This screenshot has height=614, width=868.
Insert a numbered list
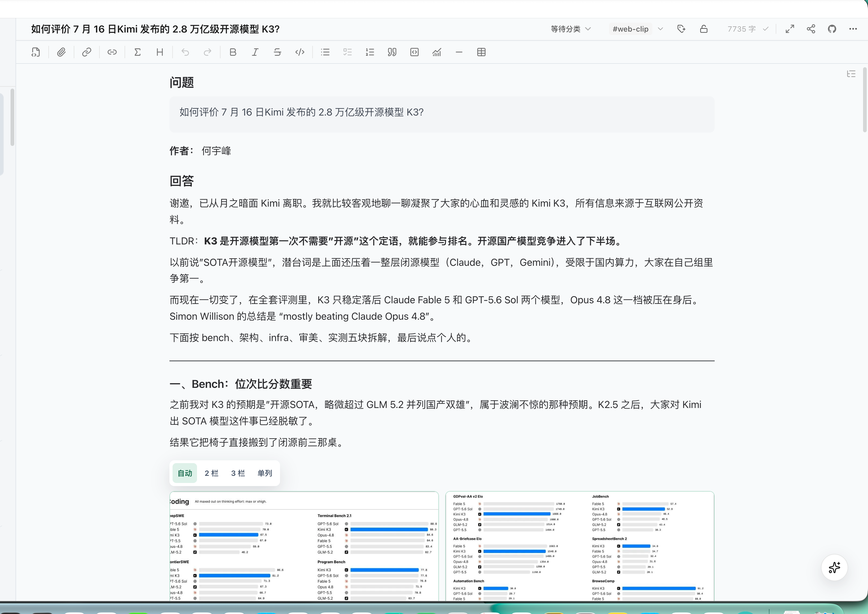point(370,52)
